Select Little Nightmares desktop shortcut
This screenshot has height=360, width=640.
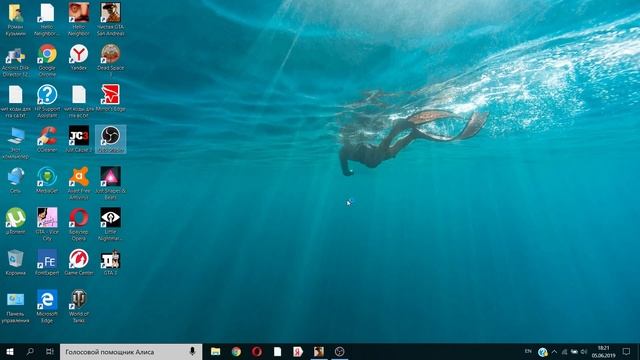click(x=111, y=224)
